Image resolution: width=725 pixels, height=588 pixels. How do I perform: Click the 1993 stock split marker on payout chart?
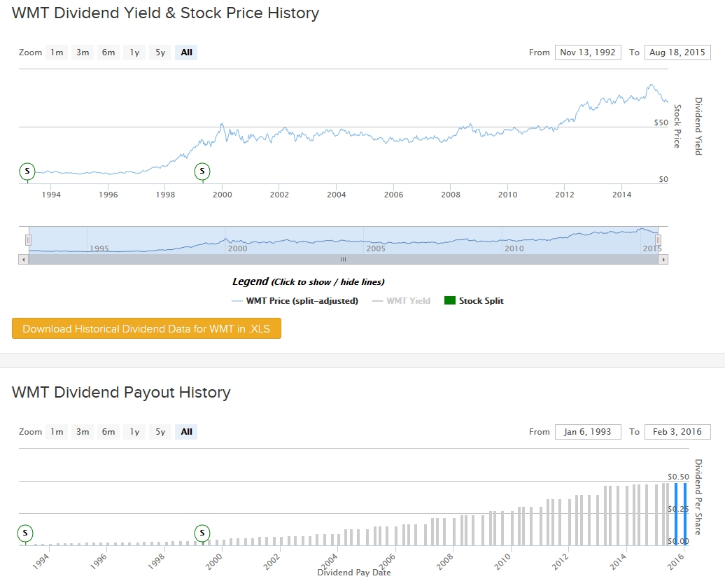[25, 533]
